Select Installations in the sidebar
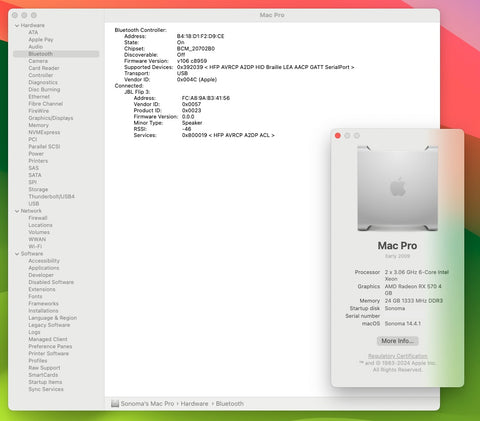 pyautogui.click(x=43, y=311)
